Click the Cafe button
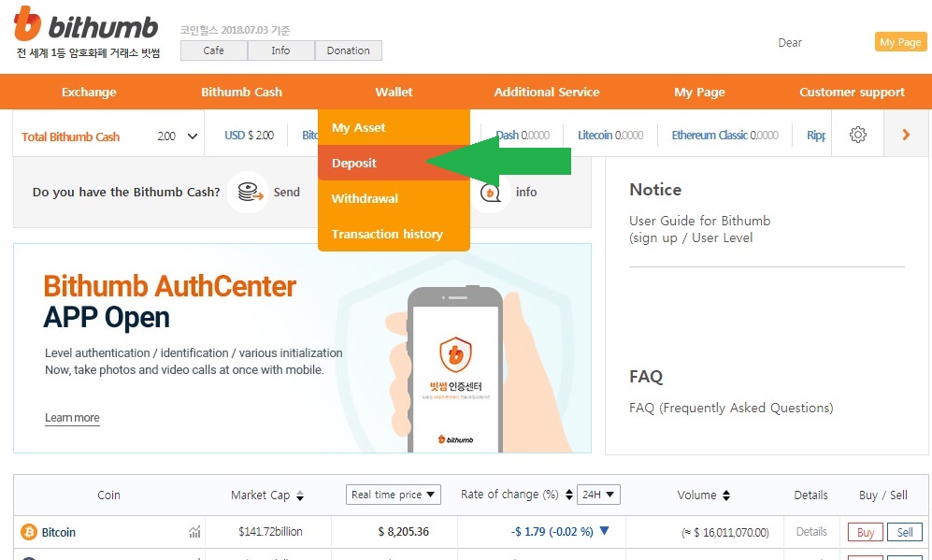Image resolution: width=932 pixels, height=560 pixels. point(214,50)
